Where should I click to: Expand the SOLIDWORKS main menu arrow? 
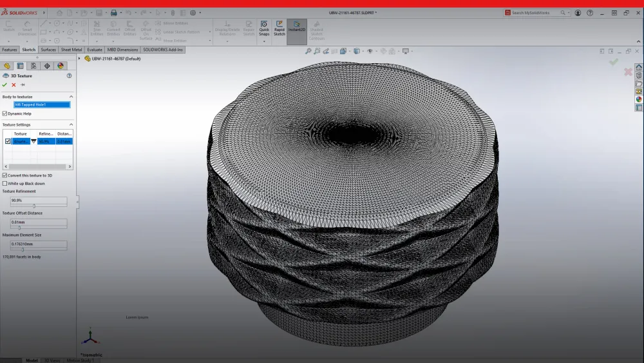[x=44, y=13]
